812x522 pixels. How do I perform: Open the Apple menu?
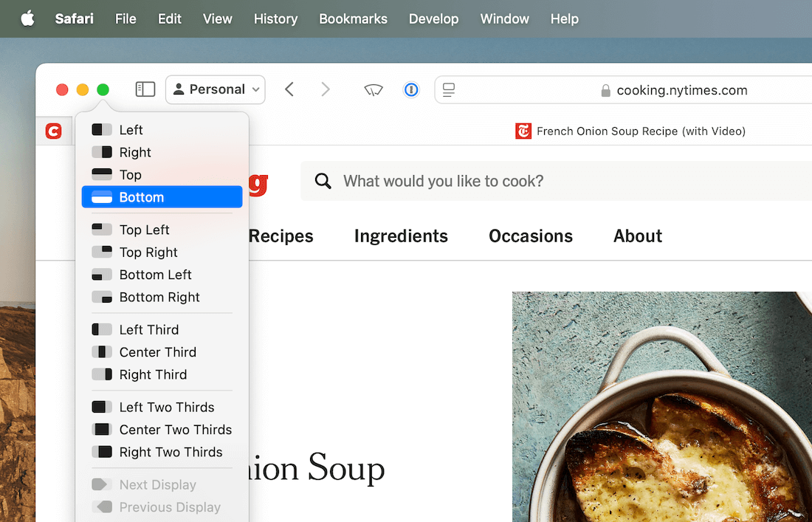coord(27,19)
